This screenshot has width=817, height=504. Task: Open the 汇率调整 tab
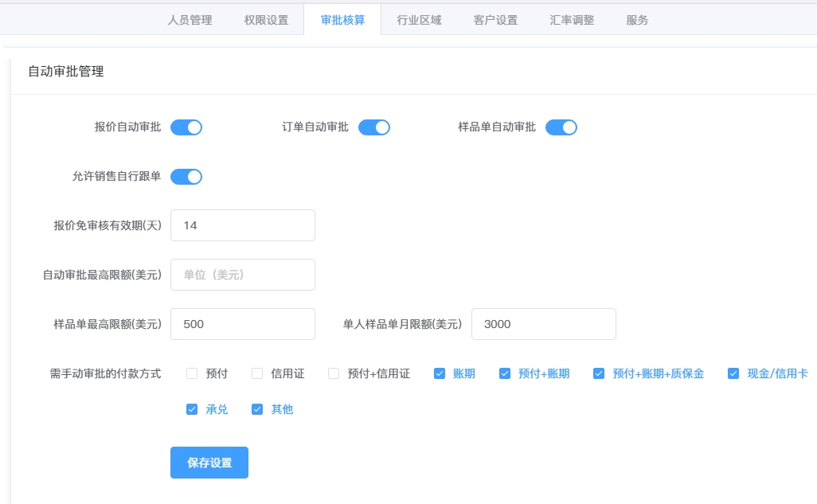pyautogui.click(x=572, y=20)
